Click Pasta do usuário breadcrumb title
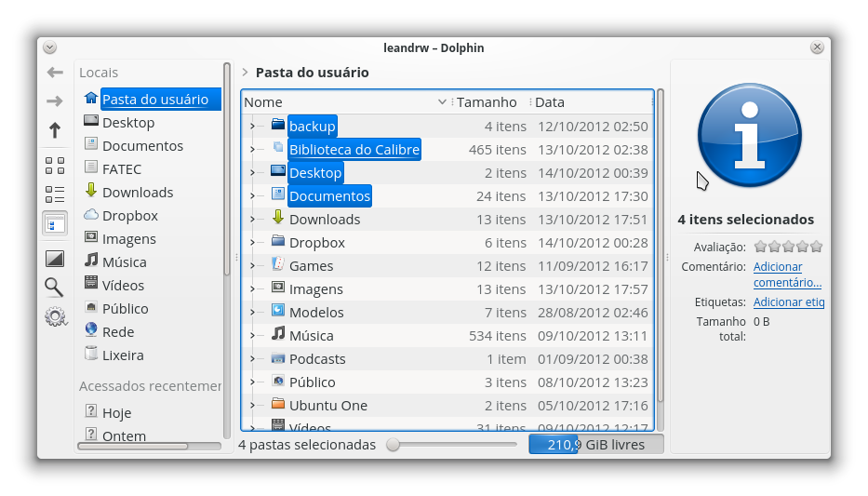The image size is (868, 496). (313, 73)
